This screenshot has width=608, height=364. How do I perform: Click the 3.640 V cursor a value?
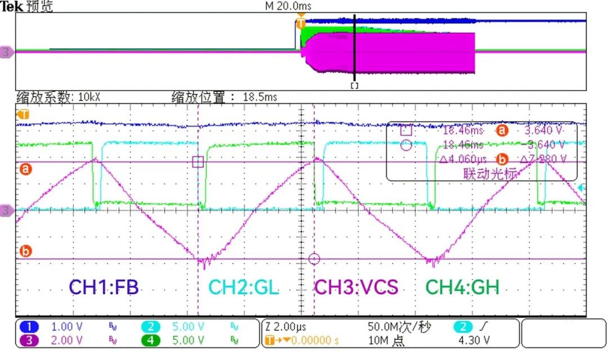(x=544, y=130)
